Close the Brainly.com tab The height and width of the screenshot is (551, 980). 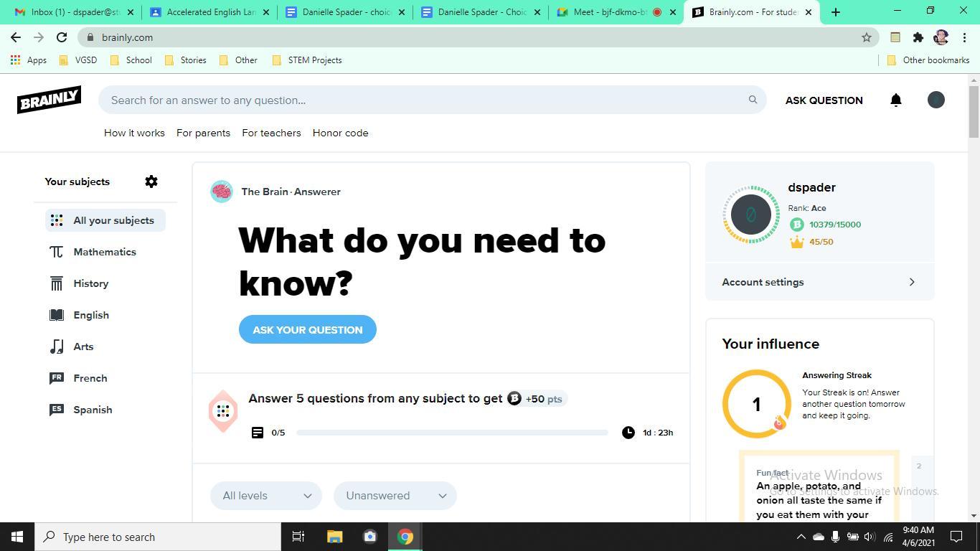[809, 12]
